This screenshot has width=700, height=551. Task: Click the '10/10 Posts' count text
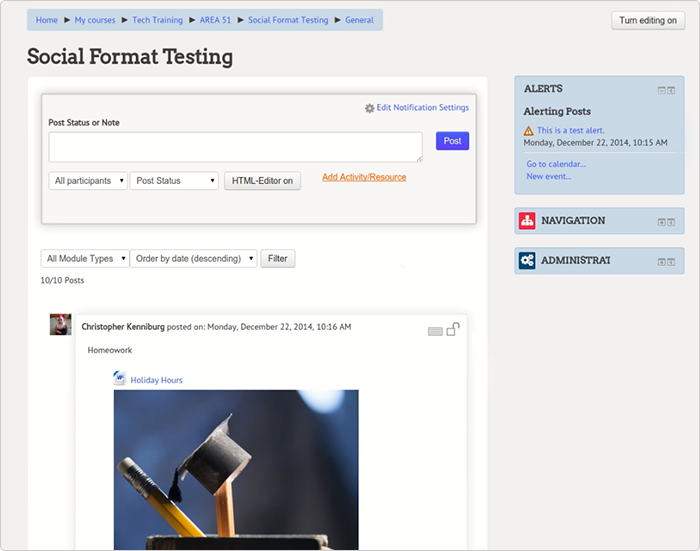click(x=62, y=280)
